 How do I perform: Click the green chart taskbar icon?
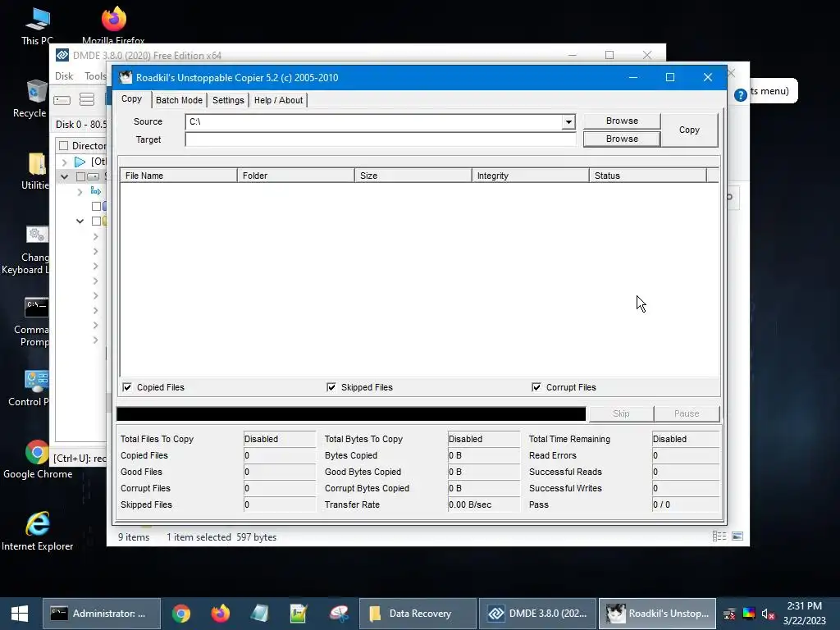299,614
